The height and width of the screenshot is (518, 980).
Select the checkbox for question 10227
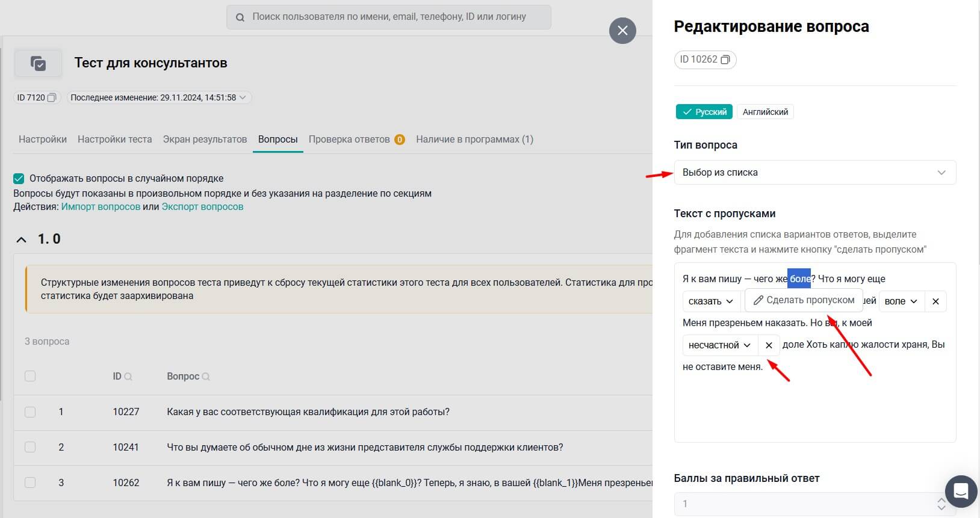pos(30,412)
